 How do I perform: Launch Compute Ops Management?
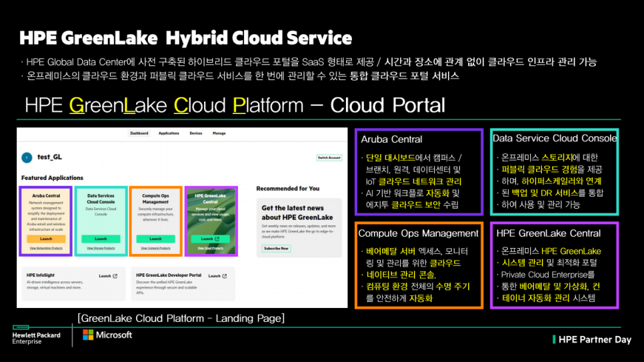[155, 239]
